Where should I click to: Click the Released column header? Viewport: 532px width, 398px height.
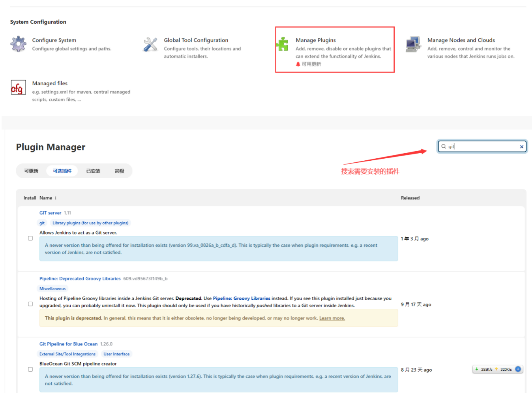click(410, 198)
